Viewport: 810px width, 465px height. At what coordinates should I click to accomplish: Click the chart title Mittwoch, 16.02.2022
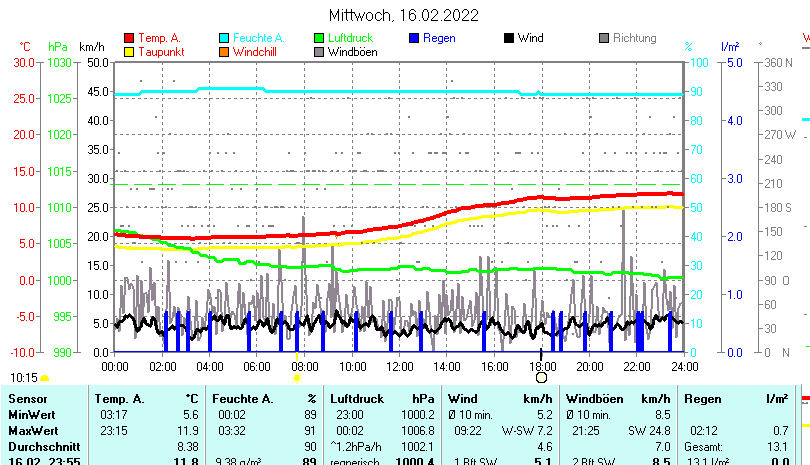pyautogui.click(x=404, y=15)
